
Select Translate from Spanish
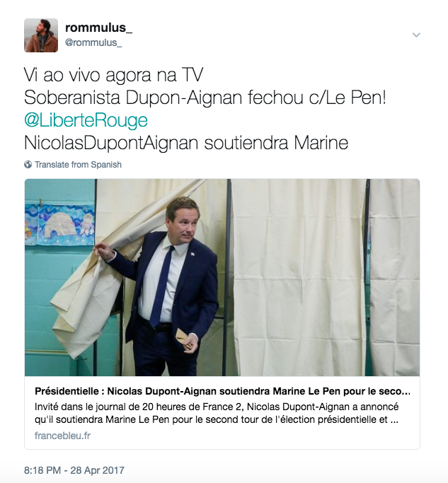tap(78, 165)
